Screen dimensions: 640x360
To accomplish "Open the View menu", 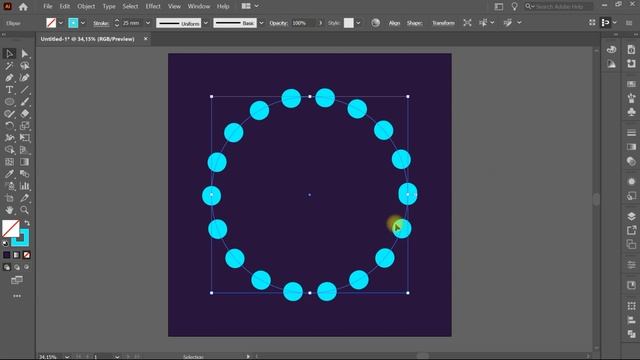I will click(174, 6).
